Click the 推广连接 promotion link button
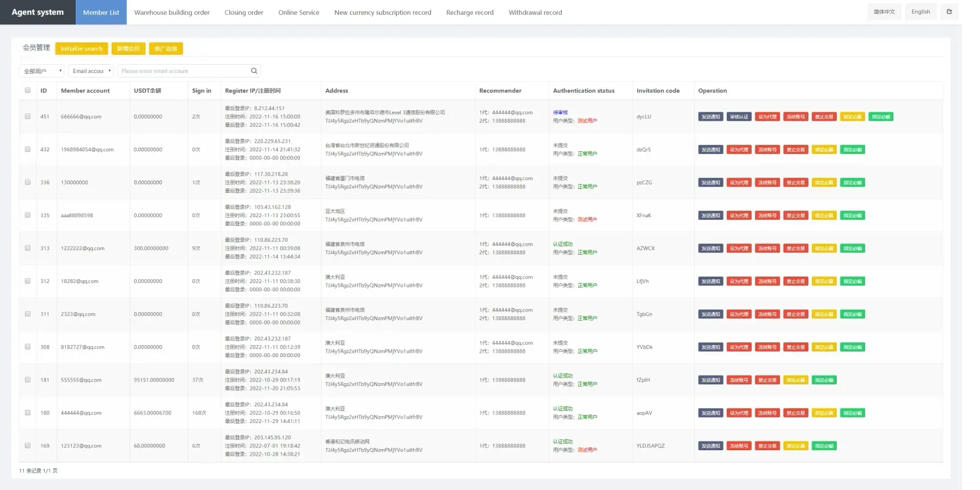 point(166,48)
